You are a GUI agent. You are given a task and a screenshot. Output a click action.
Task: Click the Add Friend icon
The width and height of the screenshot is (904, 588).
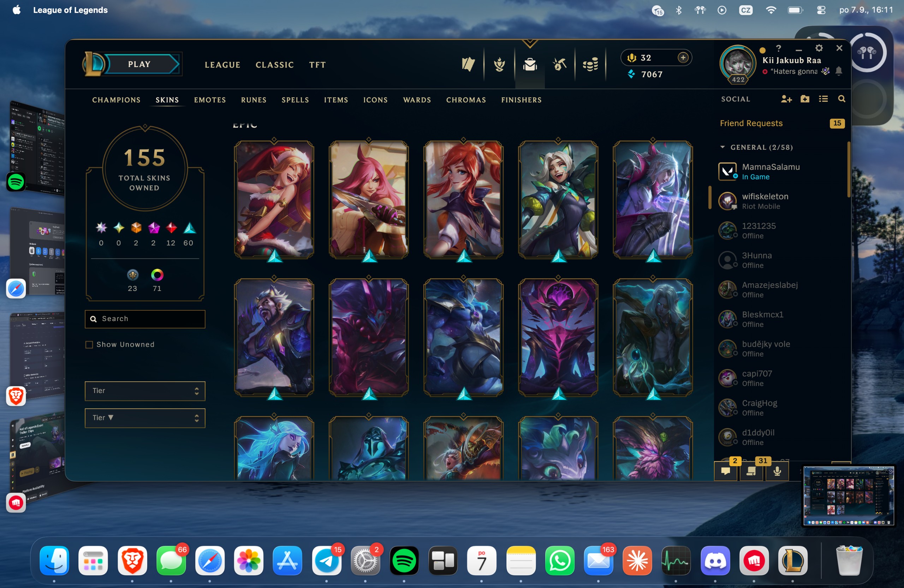click(x=786, y=99)
